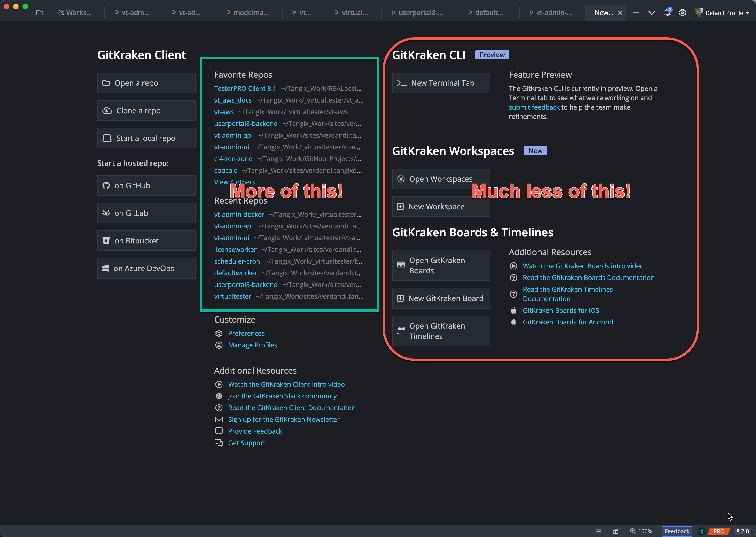
Task: Click the profile avatar in the top bar
Action: pyautogui.click(x=698, y=13)
